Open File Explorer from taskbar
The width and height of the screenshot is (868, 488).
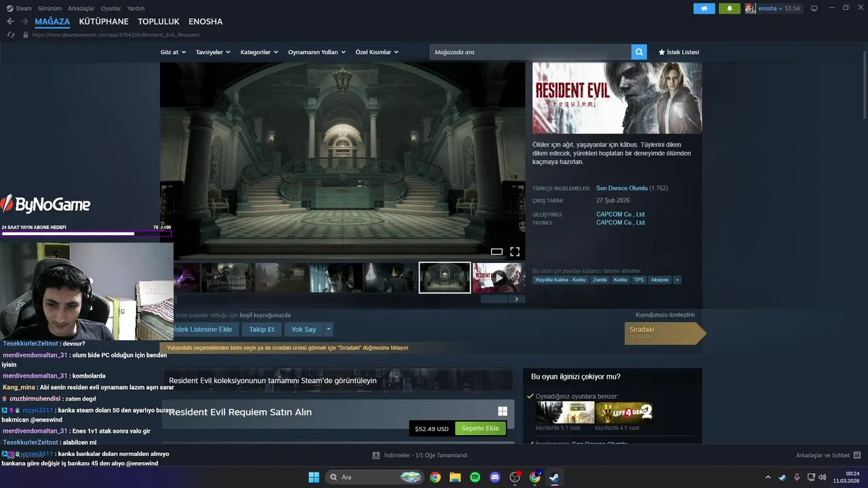point(455,477)
